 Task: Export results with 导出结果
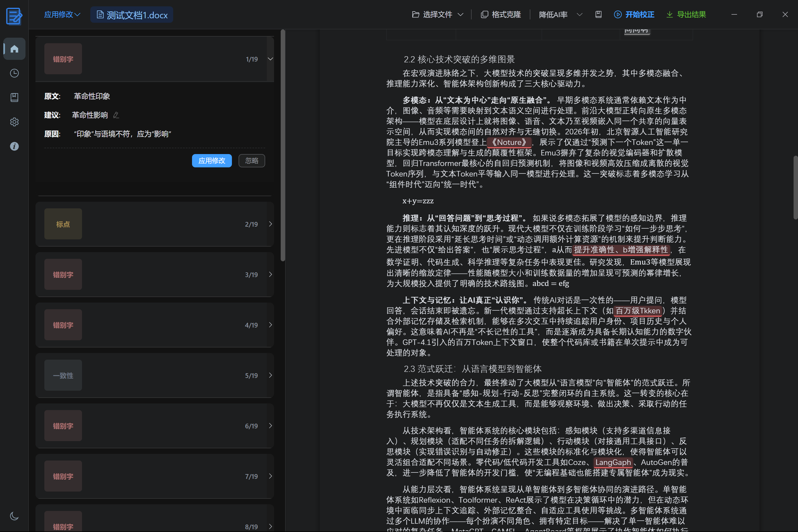(x=686, y=15)
